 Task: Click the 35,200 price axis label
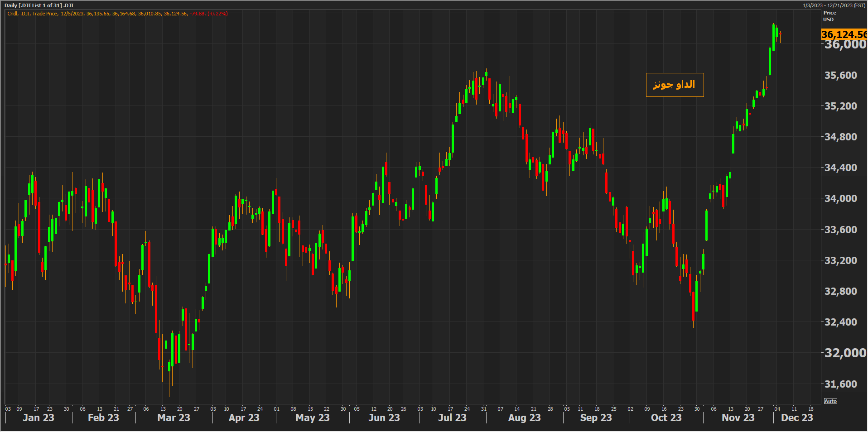840,106
